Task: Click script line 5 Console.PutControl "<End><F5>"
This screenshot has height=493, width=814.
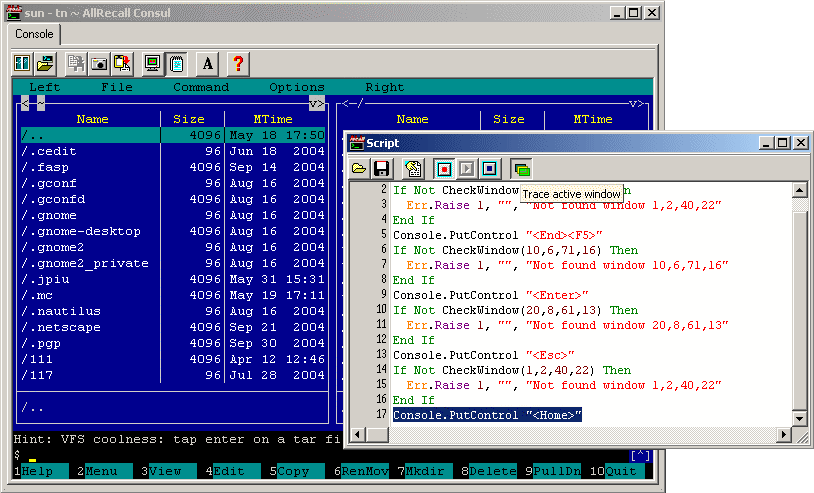Action: tap(497, 235)
